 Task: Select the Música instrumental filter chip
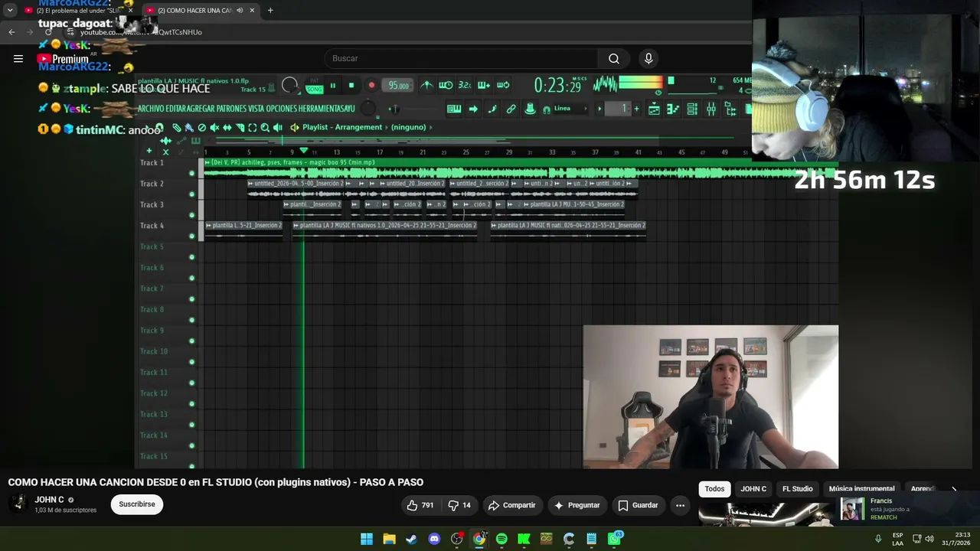coord(861,489)
